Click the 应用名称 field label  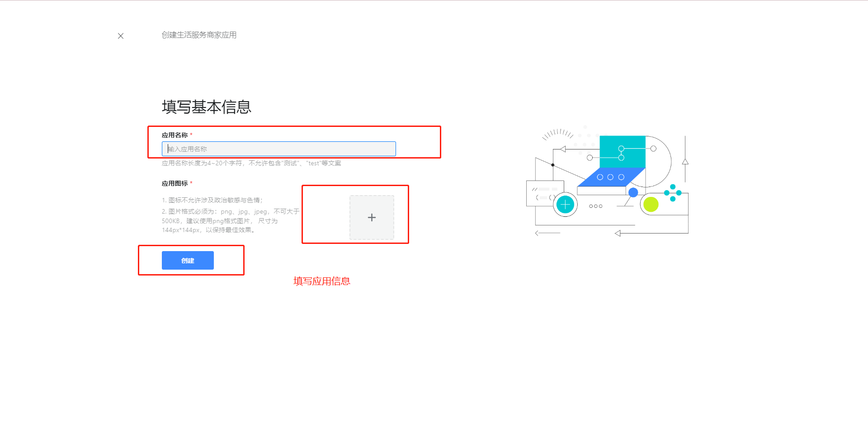click(x=175, y=135)
